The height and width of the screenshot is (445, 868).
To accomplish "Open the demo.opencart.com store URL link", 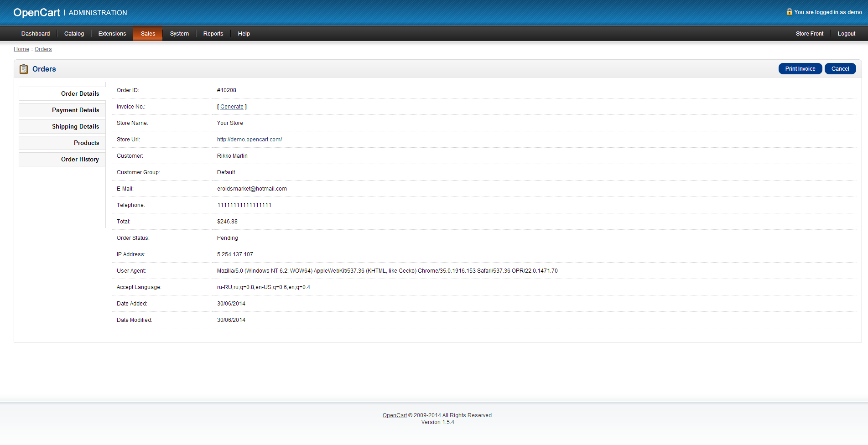I will 249,140.
